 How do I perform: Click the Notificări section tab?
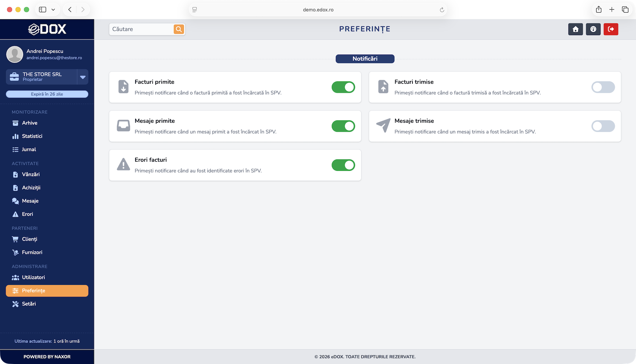365,59
